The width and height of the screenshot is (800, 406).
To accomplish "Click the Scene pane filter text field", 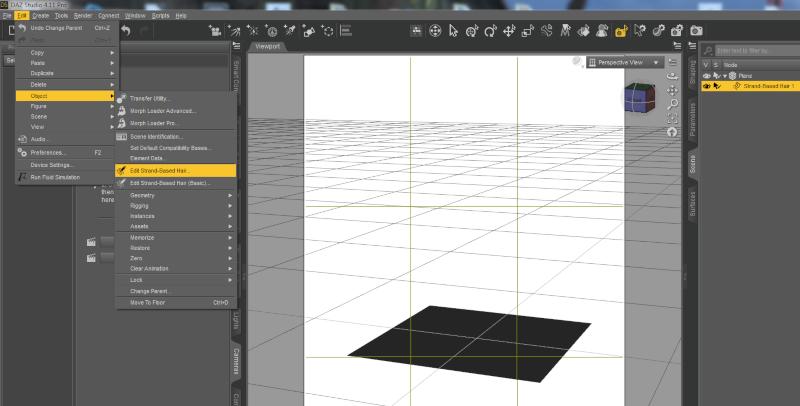I will coord(757,50).
